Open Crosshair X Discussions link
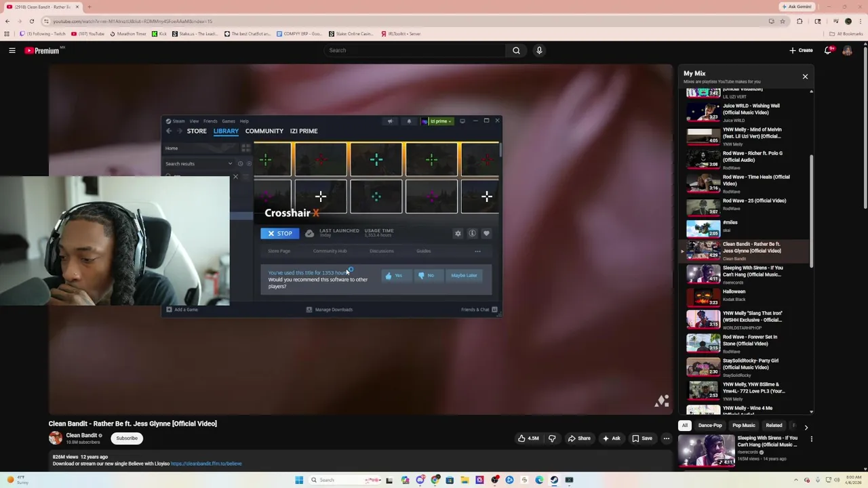The height and width of the screenshot is (488, 868). click(x=381, y=251)
